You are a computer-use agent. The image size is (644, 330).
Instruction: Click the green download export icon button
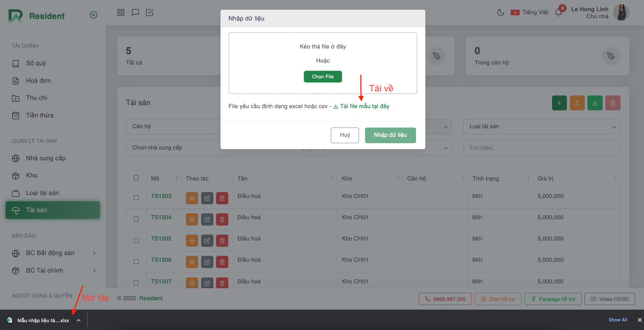tap(595, 103)
